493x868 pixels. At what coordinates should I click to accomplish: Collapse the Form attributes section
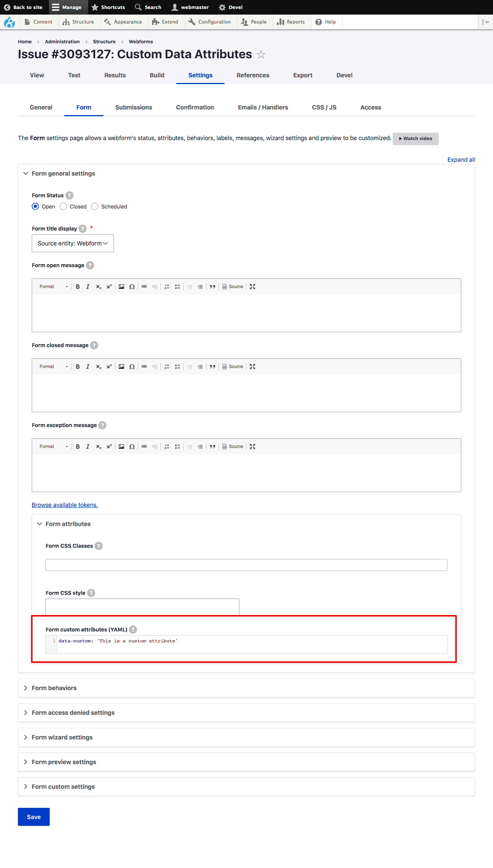click(x=68, y=524)
